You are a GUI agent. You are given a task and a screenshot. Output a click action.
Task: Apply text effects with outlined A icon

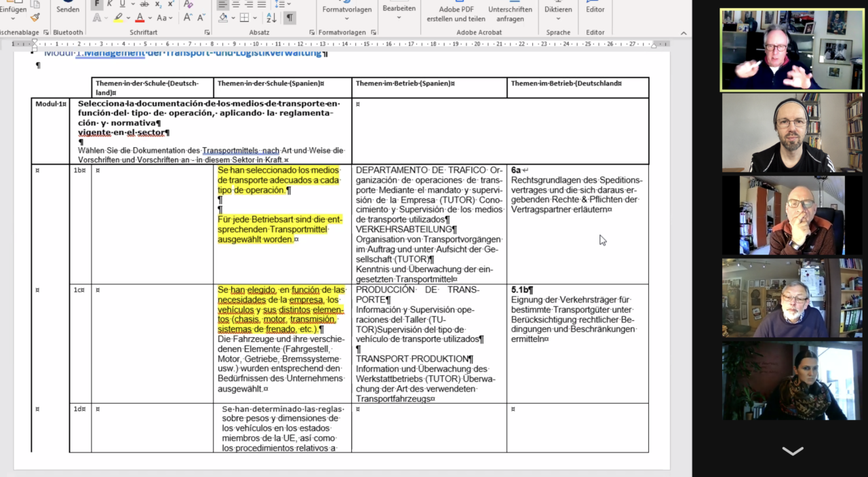pos(96,18)
